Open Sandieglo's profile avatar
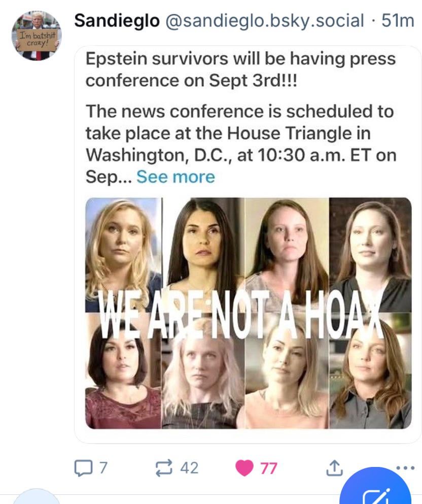The image size is (422, 504). click(37, 36)
